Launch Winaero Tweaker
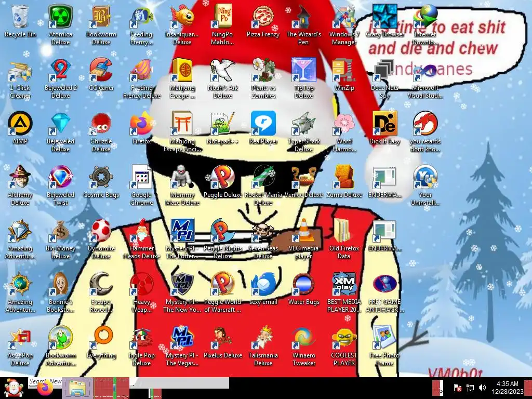 pos(303,345)
